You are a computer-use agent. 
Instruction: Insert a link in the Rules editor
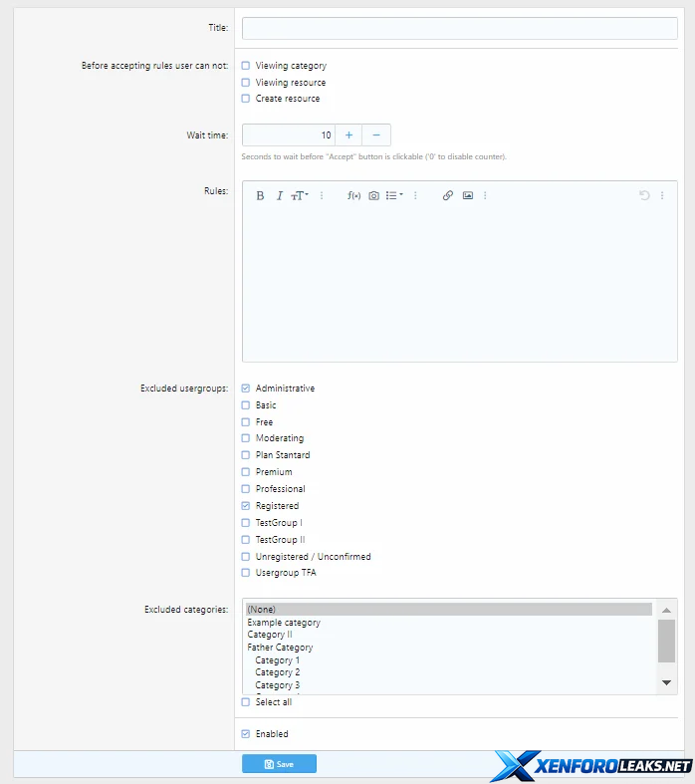[448, 196]
